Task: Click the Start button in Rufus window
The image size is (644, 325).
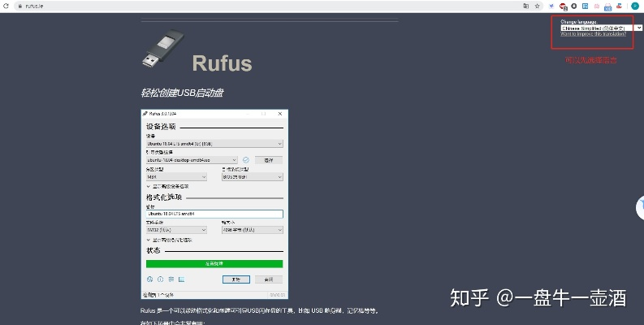Action: (236, 279)
